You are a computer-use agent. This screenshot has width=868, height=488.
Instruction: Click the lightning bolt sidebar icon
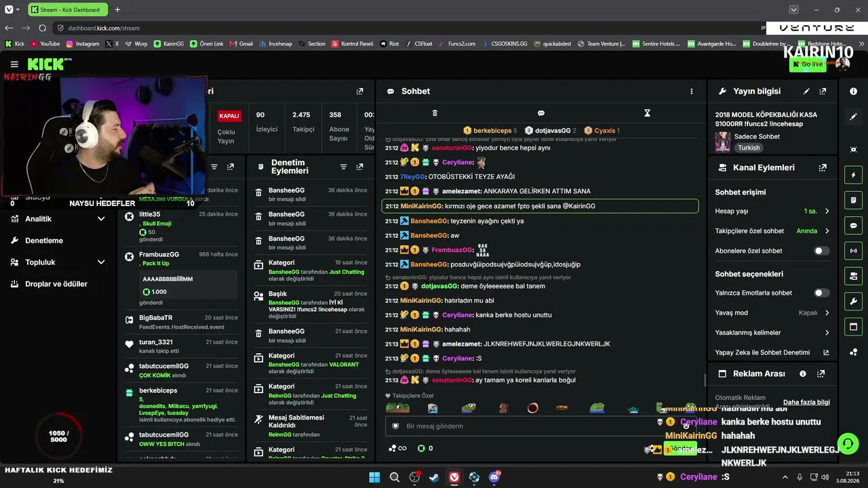tap(853, 175)
